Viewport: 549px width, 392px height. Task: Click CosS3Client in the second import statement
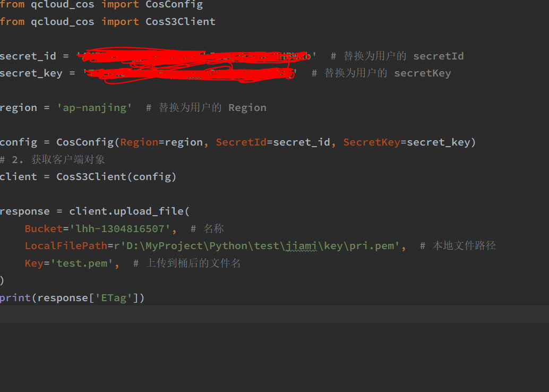pyautogui.click(x=180, y=22)
